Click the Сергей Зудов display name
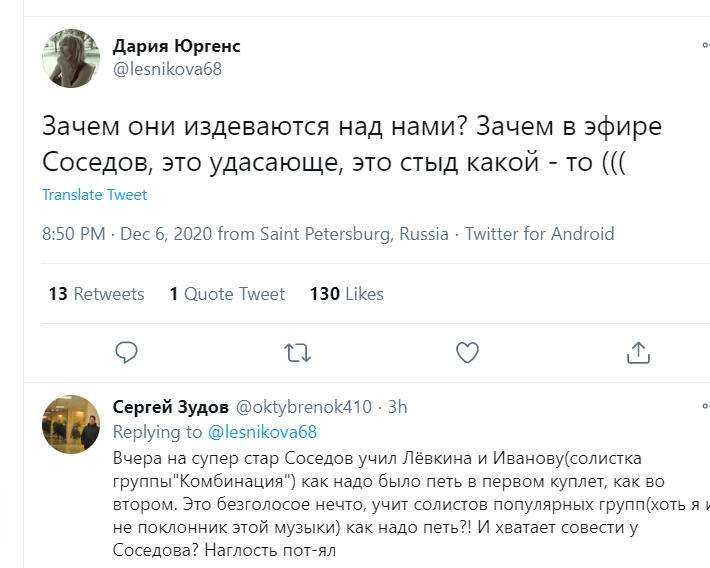710x568 pixels. (x=169, y=407)
